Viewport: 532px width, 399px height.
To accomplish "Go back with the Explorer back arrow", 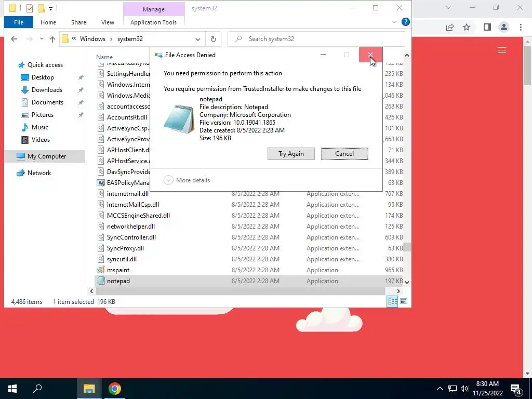I will [x=14, y=39].
